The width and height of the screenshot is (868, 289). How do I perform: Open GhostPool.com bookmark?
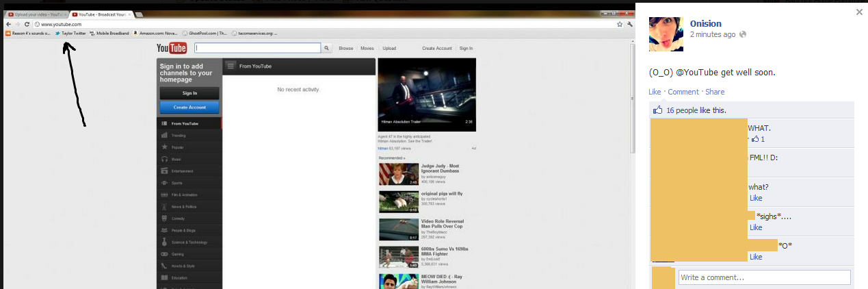click(x=205, y=33)
